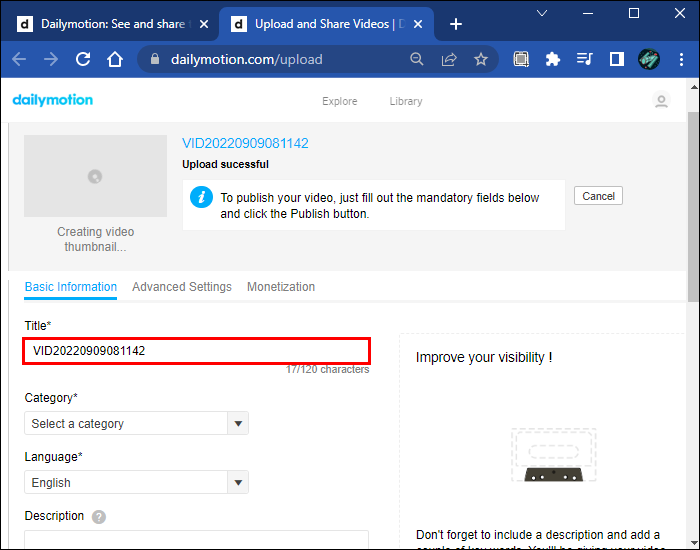Select the 'Upload and Share Videos' tab

(x=326, y=24)
